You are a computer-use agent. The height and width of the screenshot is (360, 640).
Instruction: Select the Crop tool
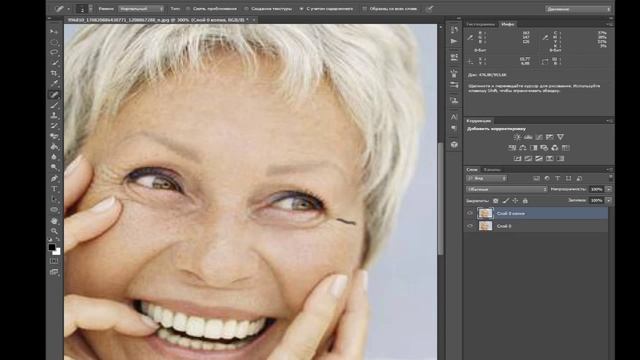(x=54, y=73)
